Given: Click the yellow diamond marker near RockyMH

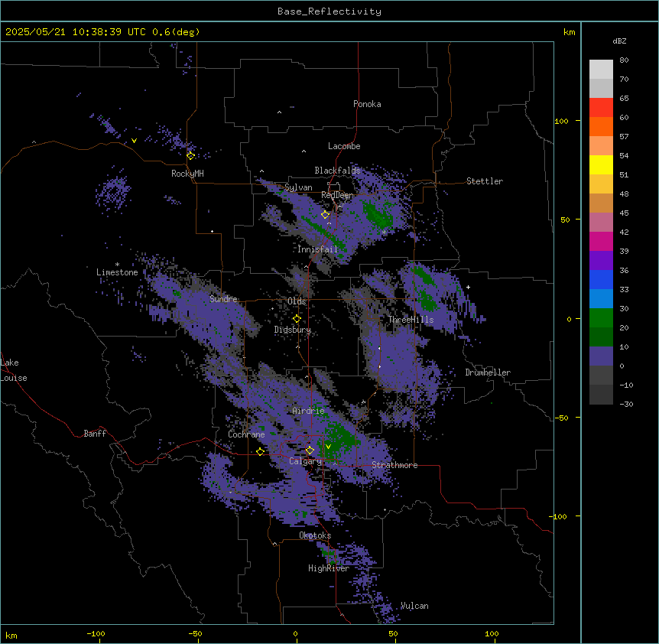Looking at the screenshot, I should click(x=190, y=155).
